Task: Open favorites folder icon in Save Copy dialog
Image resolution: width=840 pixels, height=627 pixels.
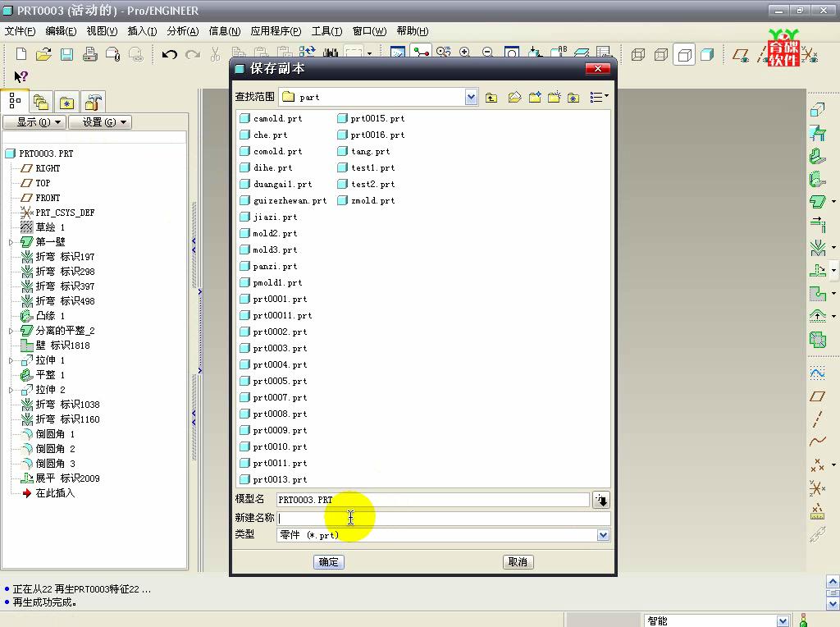Action: click(573, 97)
